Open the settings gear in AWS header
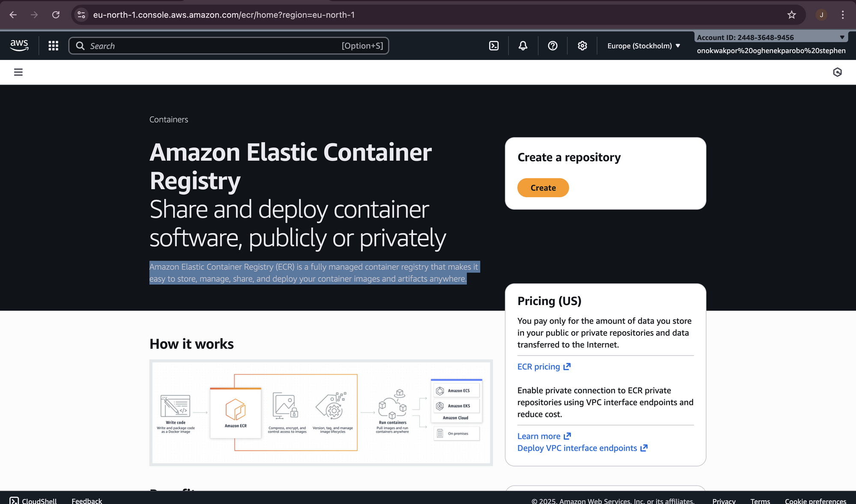The image size is (856, 504). click(582, 46)
